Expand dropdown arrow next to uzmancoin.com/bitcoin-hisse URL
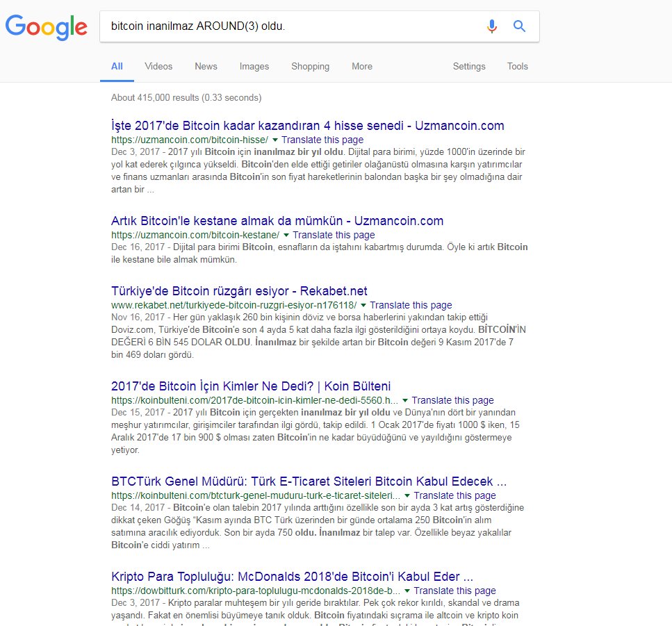 (275, 140)
